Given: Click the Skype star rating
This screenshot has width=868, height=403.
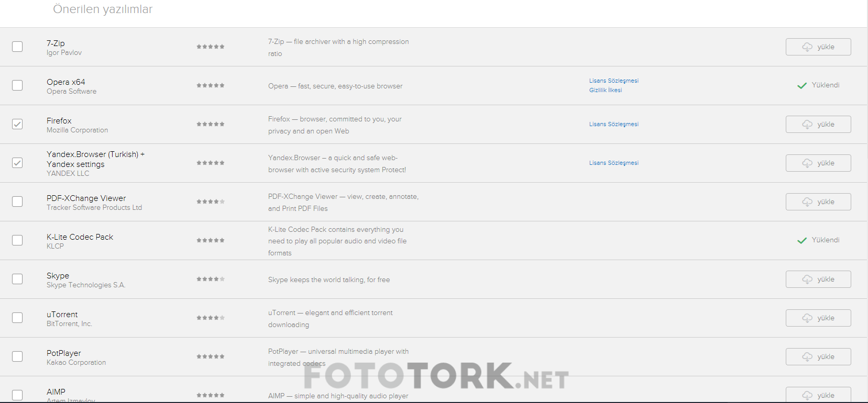Looking at the screenshot, I should 211,279.
